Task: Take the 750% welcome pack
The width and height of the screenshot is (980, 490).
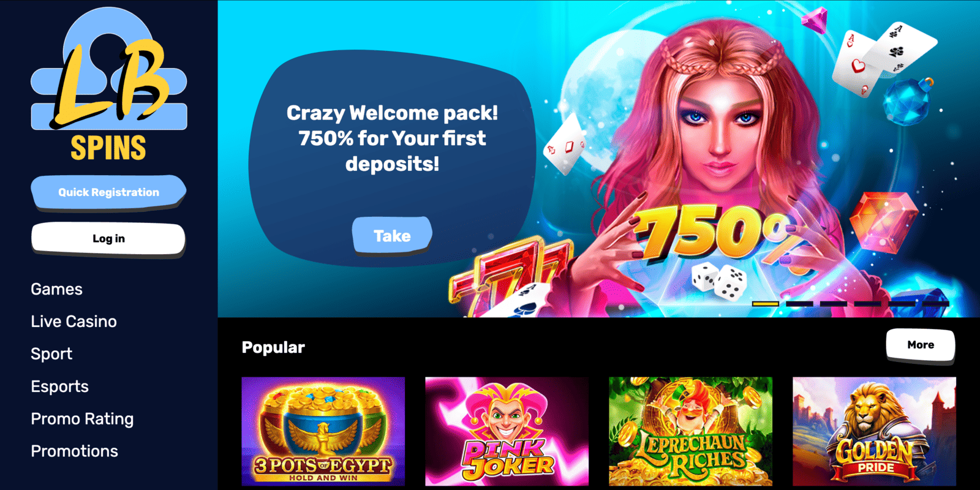Action: click(392, 236)
